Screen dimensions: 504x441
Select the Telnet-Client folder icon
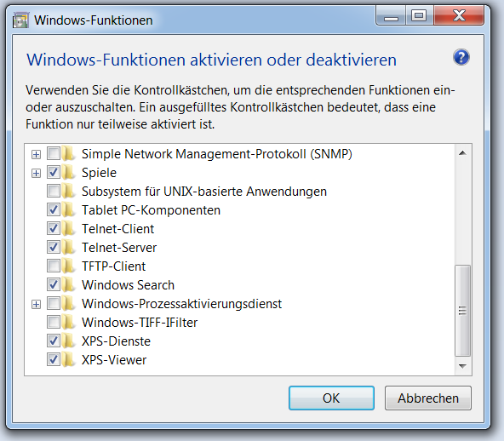click(x=68, y=229)
